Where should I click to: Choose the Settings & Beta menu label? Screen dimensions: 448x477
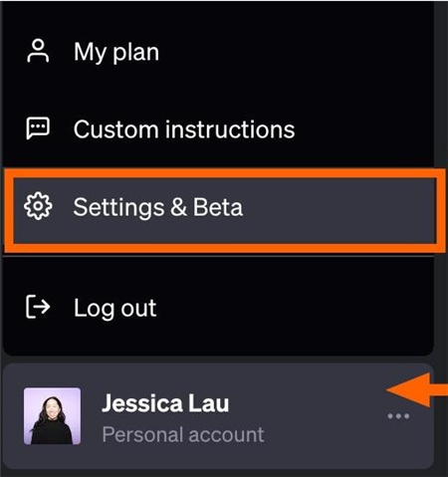(x=158, y=207)
